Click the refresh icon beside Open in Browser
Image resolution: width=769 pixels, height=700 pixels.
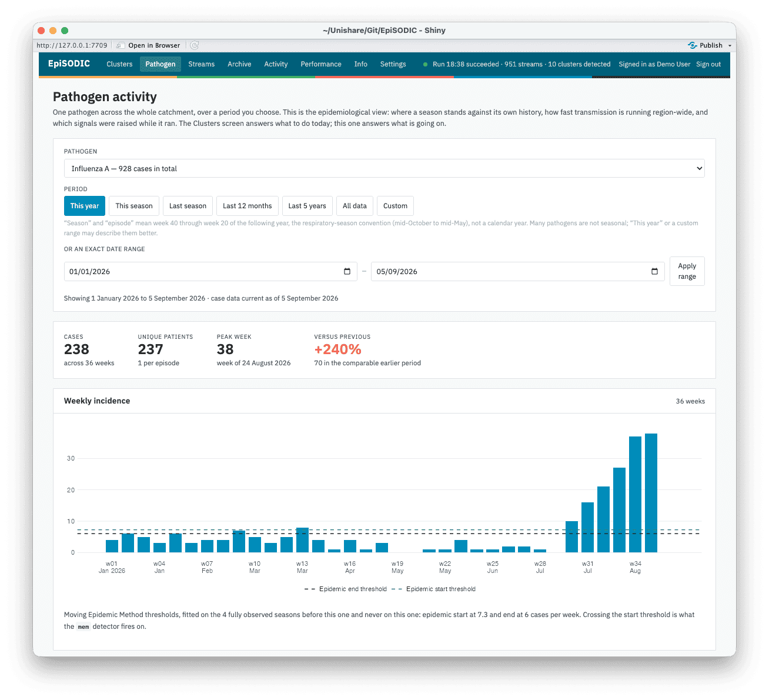(195, 45)
